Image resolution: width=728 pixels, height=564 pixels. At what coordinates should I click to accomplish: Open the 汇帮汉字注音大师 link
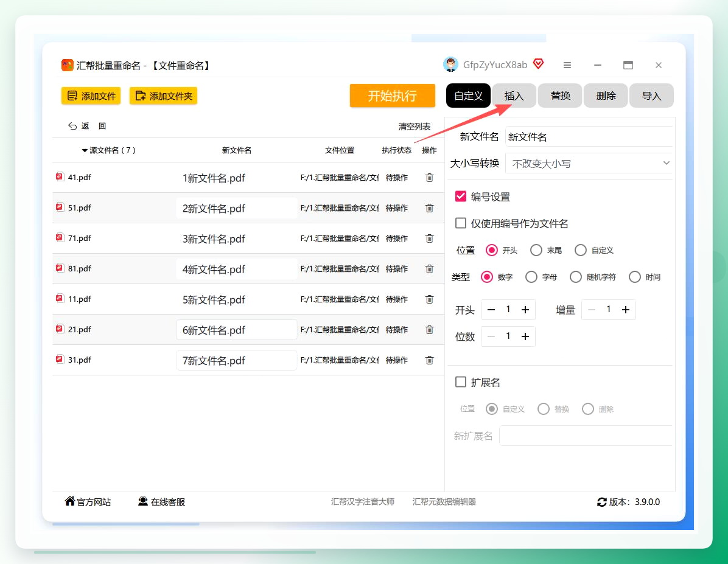[x=363, y=502]
